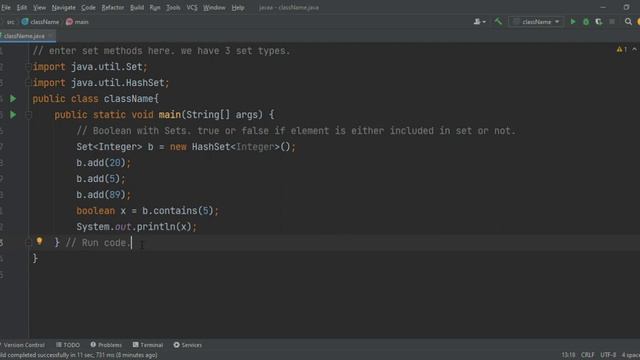
Task: Click className breadcrumb in navigation bar
Action: tap(40, 22)
